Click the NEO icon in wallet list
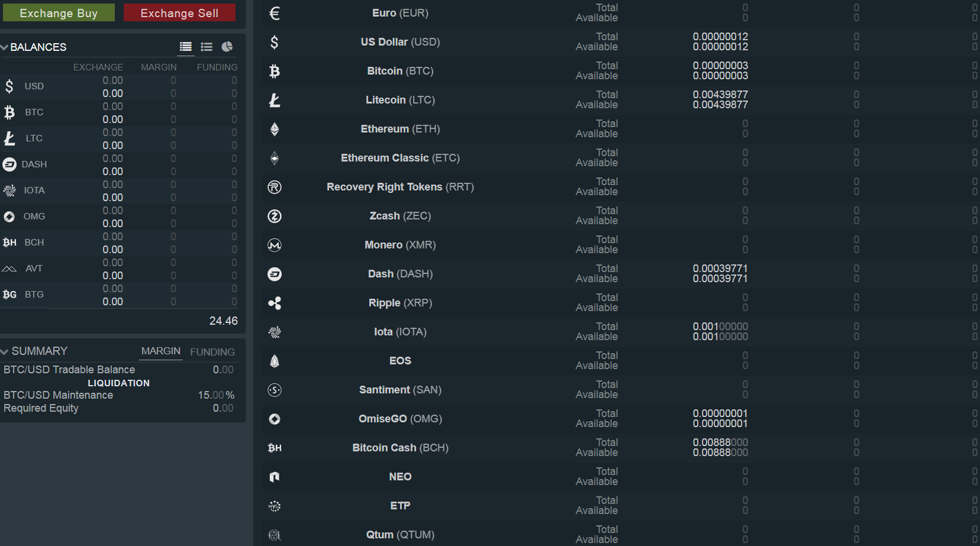Image resolution: width=980 pixels, height=546 pixels. (275, 477)
